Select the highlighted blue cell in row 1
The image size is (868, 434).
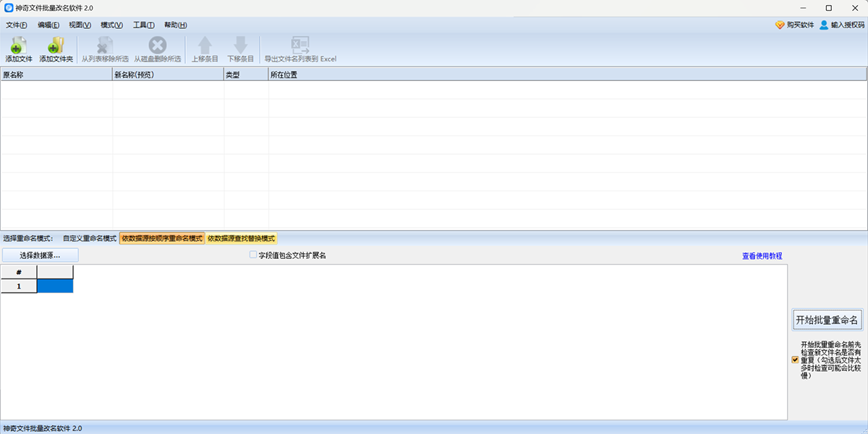click(x=55, y=286)
